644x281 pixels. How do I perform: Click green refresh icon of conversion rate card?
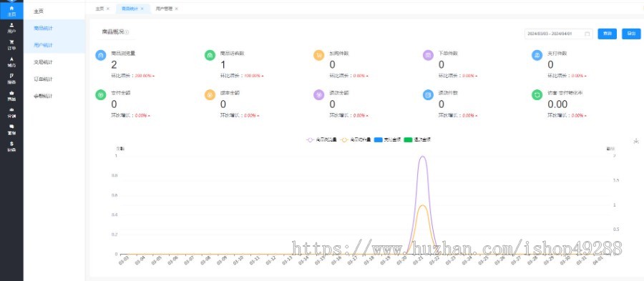point(537,95)
